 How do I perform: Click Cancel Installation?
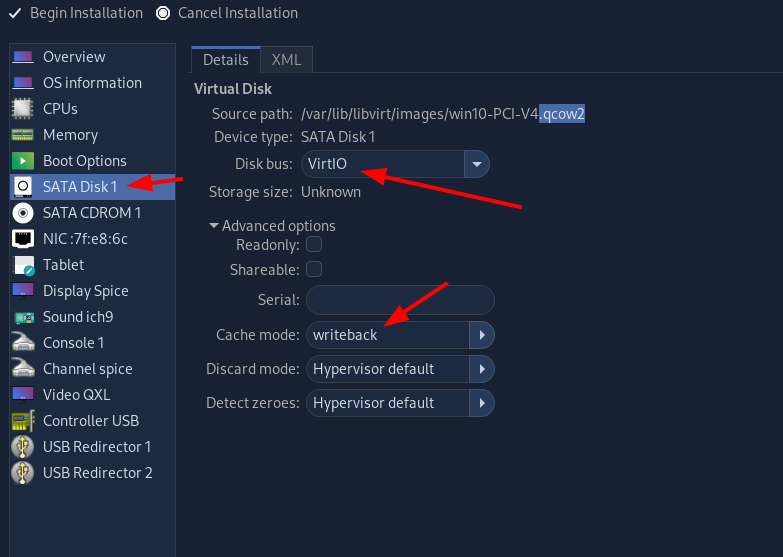click(227, 13)
